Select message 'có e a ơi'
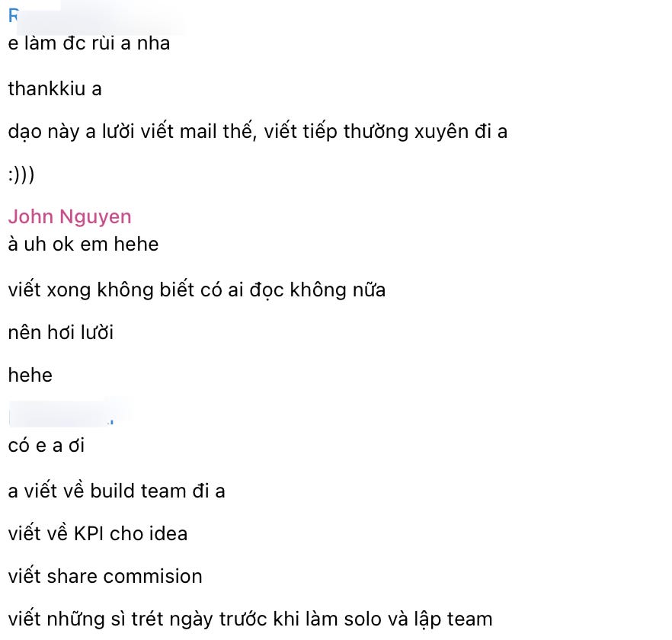The image size is (672, 640). tap(46, 446)
